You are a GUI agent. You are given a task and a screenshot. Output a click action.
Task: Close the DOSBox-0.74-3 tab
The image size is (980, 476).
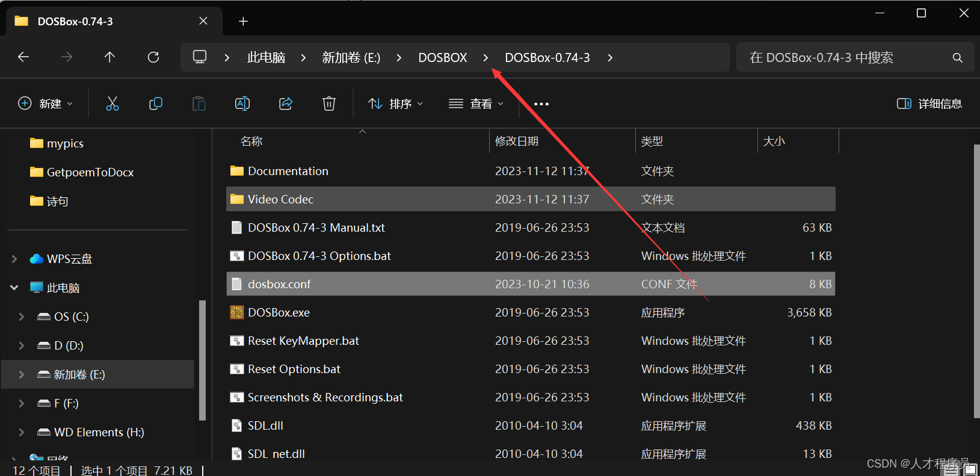click(203, 21)
